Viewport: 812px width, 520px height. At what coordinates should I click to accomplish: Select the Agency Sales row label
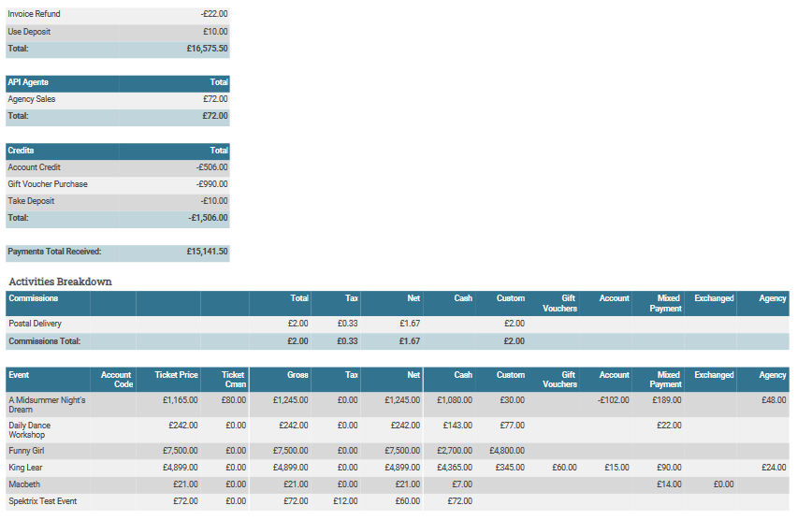32,99
